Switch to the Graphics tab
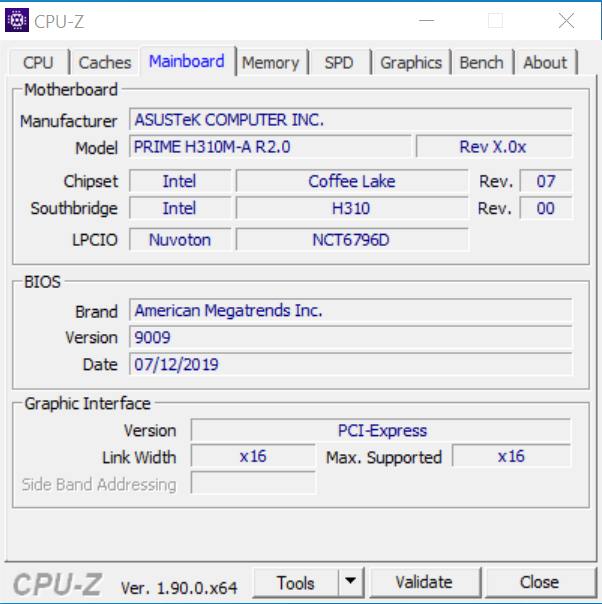The image size is (602, 604). (411, 62)
